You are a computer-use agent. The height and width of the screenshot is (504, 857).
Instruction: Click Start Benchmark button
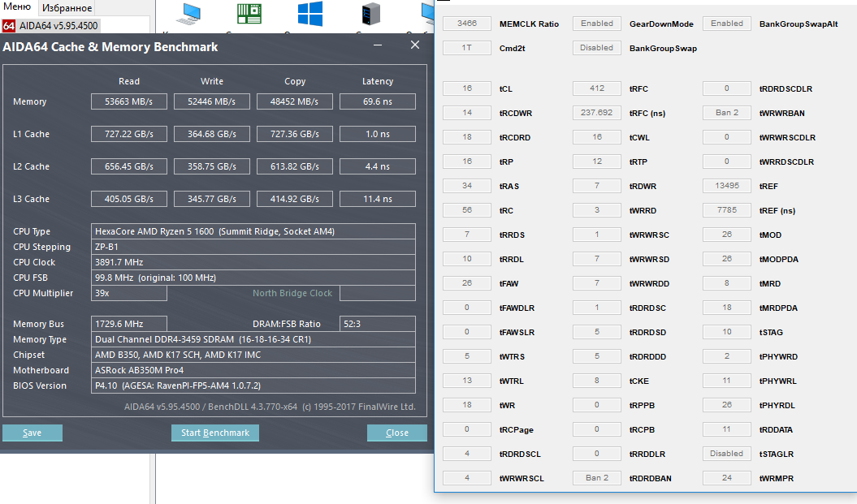[214, 433]
